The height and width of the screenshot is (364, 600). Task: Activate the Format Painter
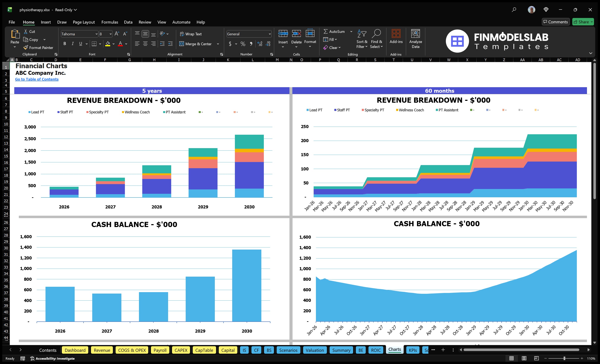click(x=38, y=48)
